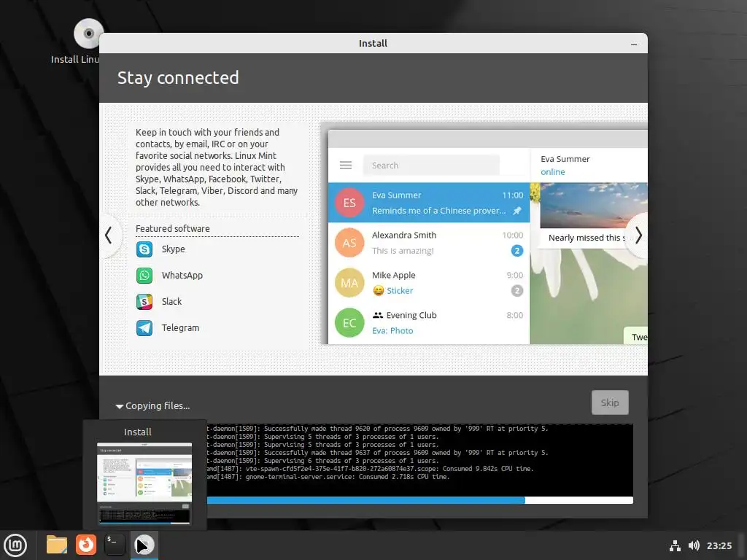Go to the previous slide arrow

point(109,236)
